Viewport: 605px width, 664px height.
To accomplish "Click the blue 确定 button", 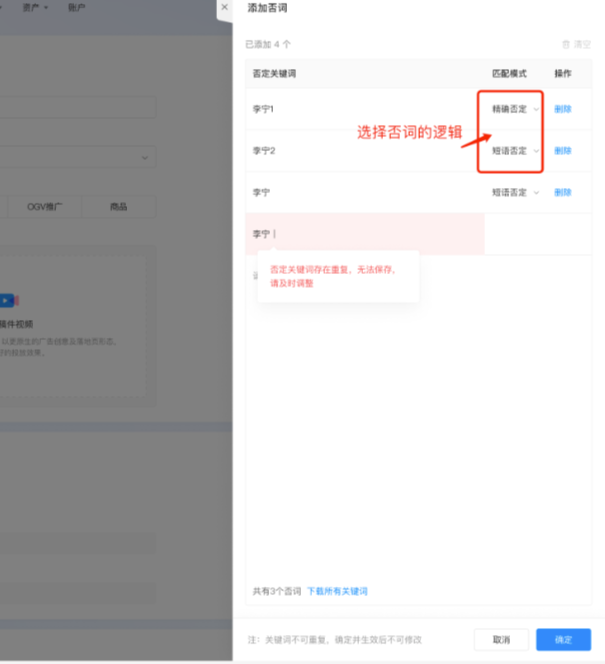I will pos(564,639).
